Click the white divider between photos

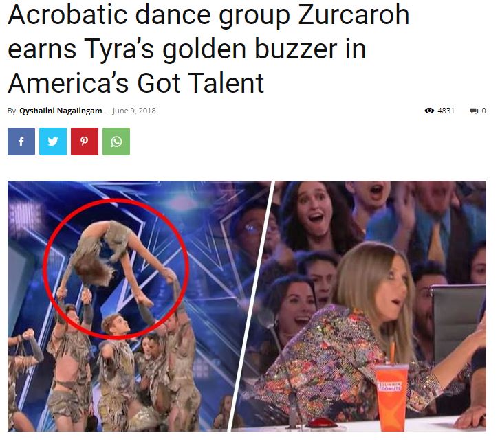(251, 306)
